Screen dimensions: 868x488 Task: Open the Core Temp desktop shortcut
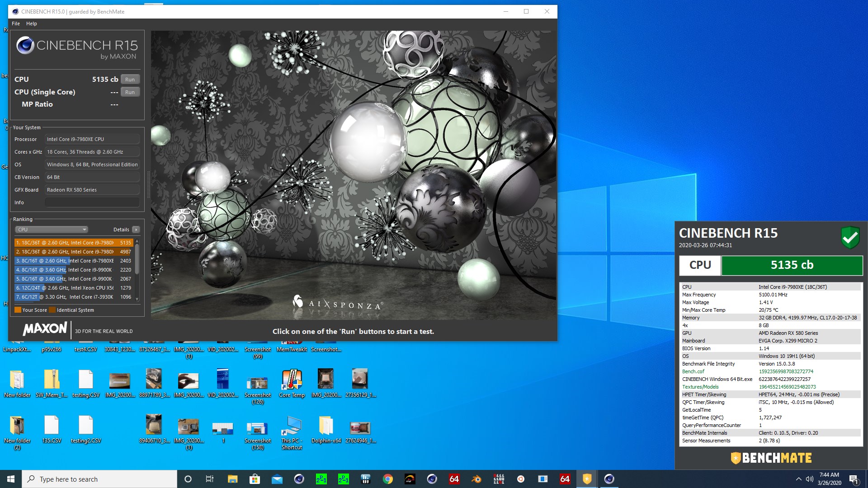tap(292, 383)
